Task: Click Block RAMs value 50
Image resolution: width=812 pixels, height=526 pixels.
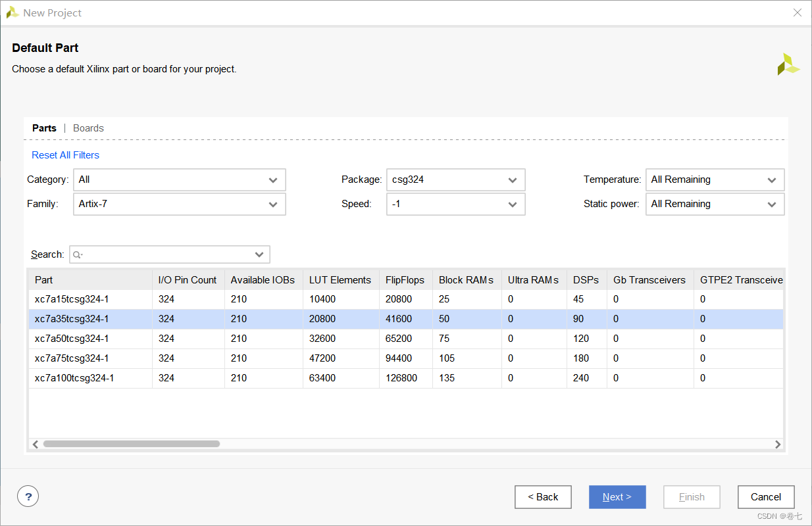Action: (444, 319)
